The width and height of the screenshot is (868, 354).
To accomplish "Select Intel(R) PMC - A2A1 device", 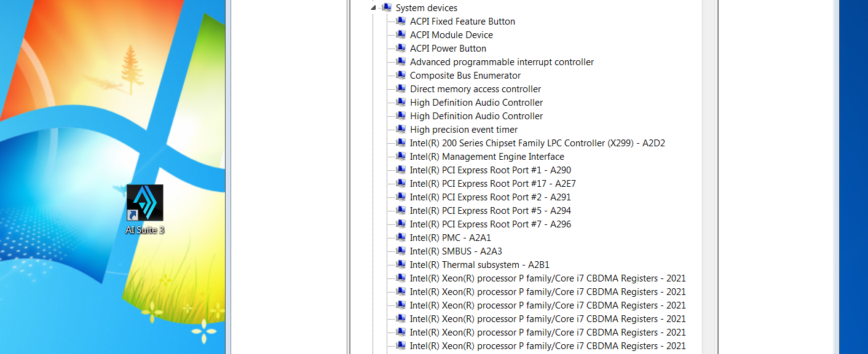I will tap(450, 238).
